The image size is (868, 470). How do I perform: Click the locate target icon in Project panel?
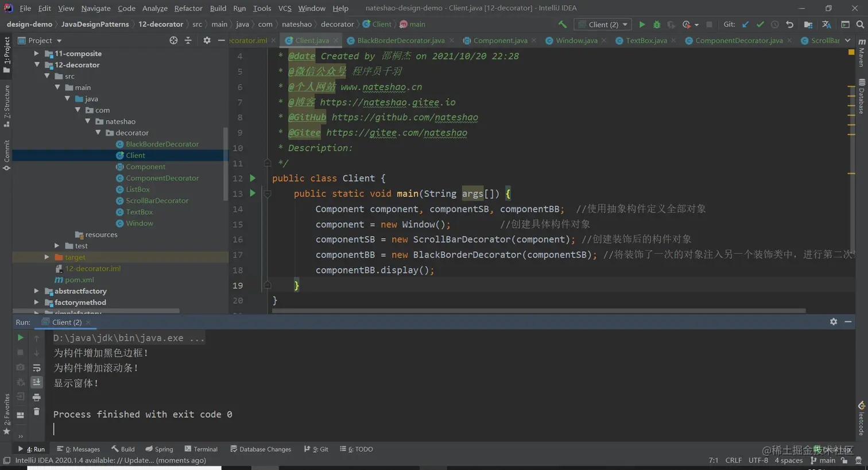click(173, 40)
